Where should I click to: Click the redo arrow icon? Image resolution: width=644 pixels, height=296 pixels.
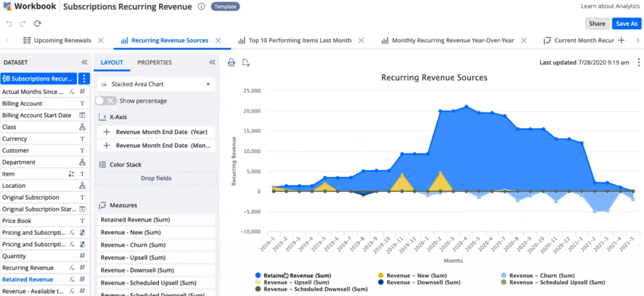coord(23,23)
